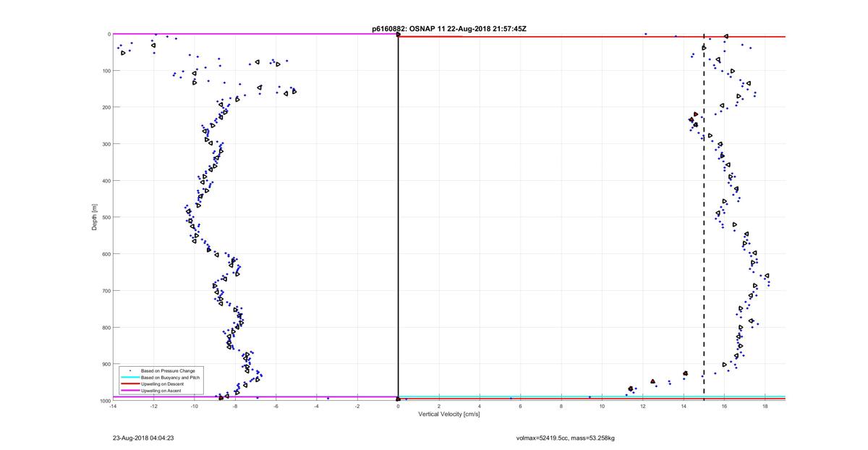Image resolution: width=868 pixels, height=450 pixels.
Task: Click the timestamp 23-Aug-2018 04:04:23
Action: pos(142,438)
